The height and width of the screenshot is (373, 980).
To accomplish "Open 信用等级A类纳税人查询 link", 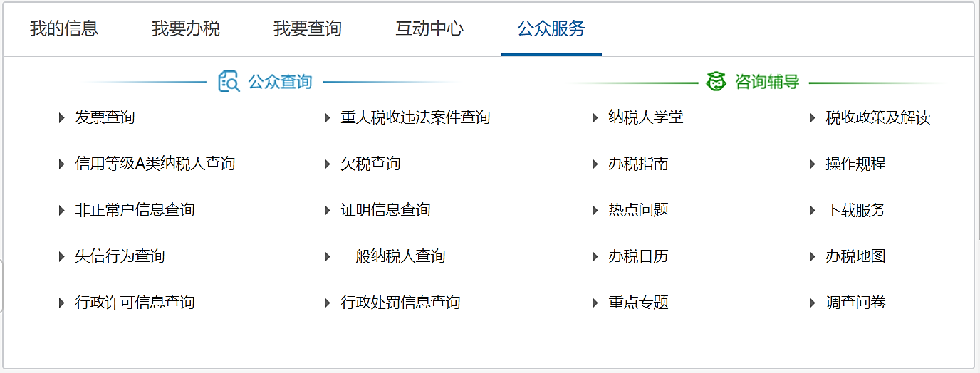I will tap(155, 164).
